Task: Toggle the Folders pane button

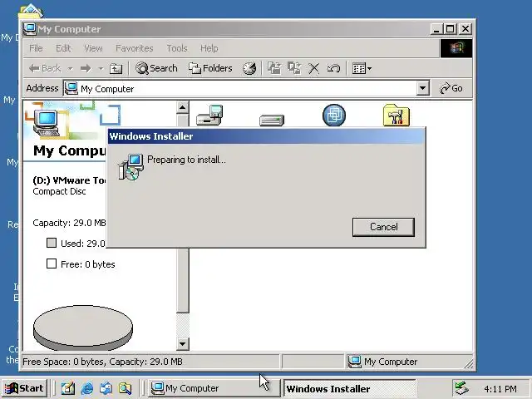Action: (x=210, y=68)
